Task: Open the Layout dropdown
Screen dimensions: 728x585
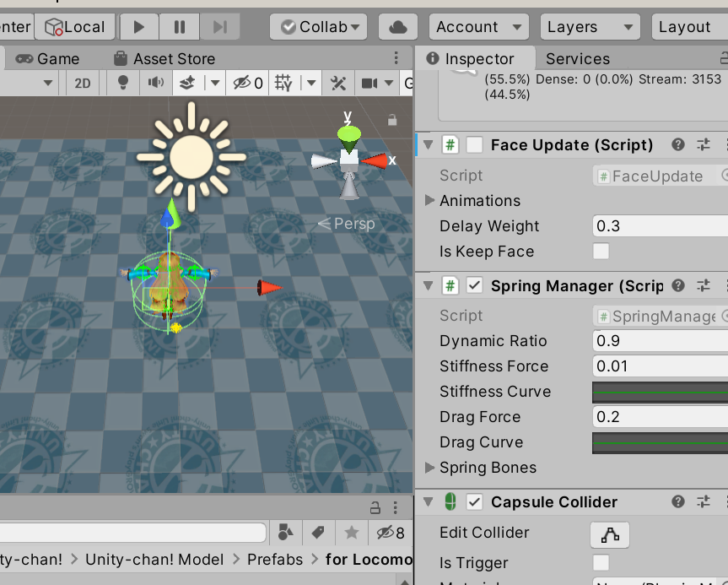Action: [x=689, y=27]
